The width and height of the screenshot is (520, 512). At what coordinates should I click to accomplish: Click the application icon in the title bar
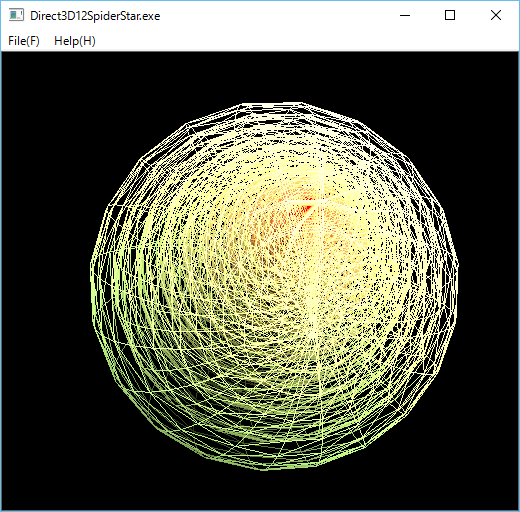click(16, 15)
